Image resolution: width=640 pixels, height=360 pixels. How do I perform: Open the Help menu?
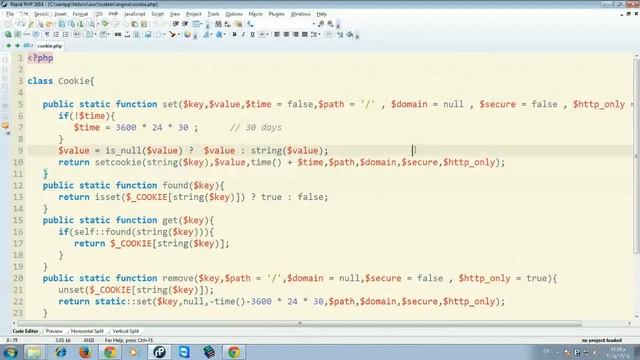pyautogui.click(x=322, y=14)
